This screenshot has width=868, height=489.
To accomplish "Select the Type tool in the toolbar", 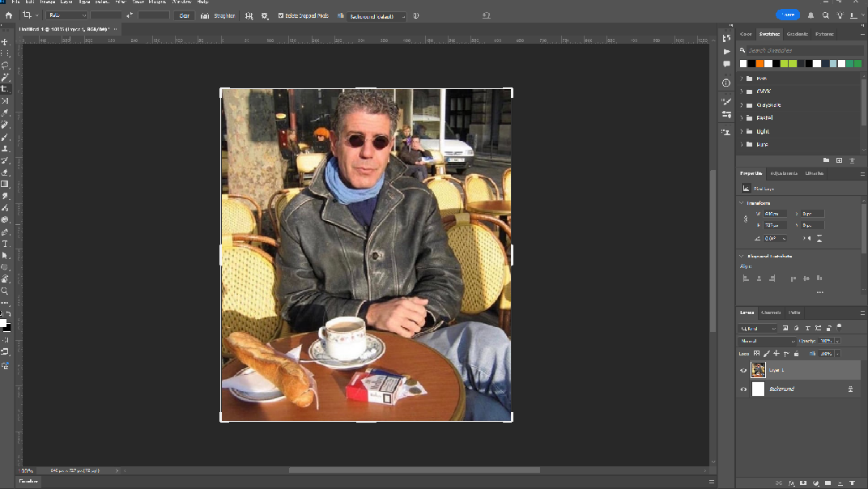I will coord(5,243).
